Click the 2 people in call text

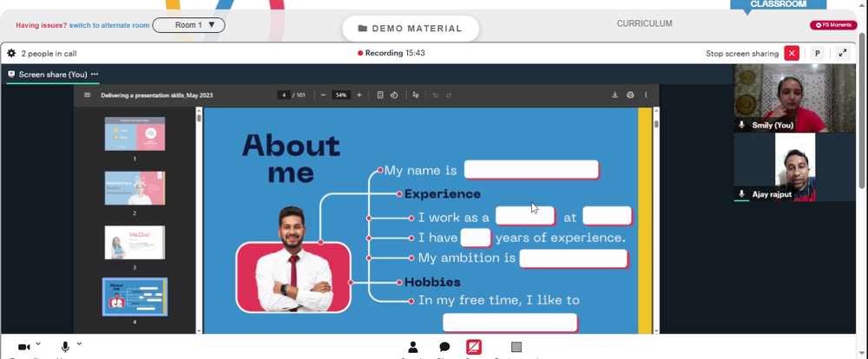tap(49, 54)
